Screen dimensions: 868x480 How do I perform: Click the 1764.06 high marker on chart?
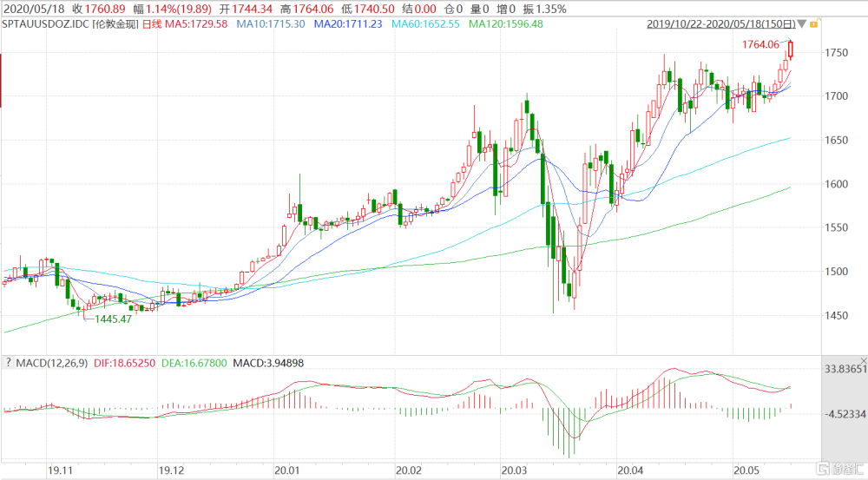[760, 44]
